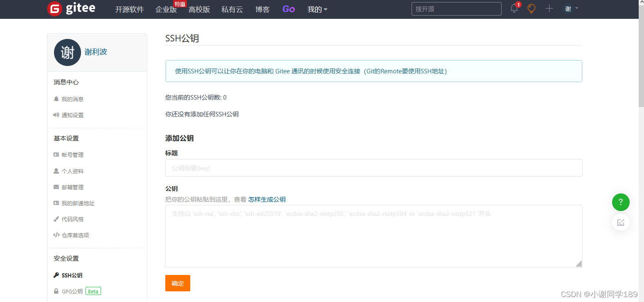Click the page vertical scrollbar thumb
Screen dimensions: 644x302
click(x=641, y=56)
